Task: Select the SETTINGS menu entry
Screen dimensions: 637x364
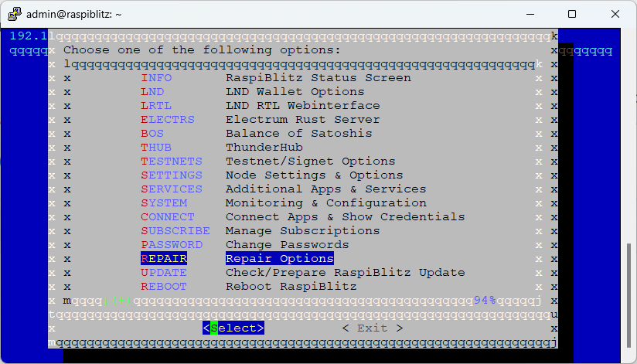Action: 172,175
